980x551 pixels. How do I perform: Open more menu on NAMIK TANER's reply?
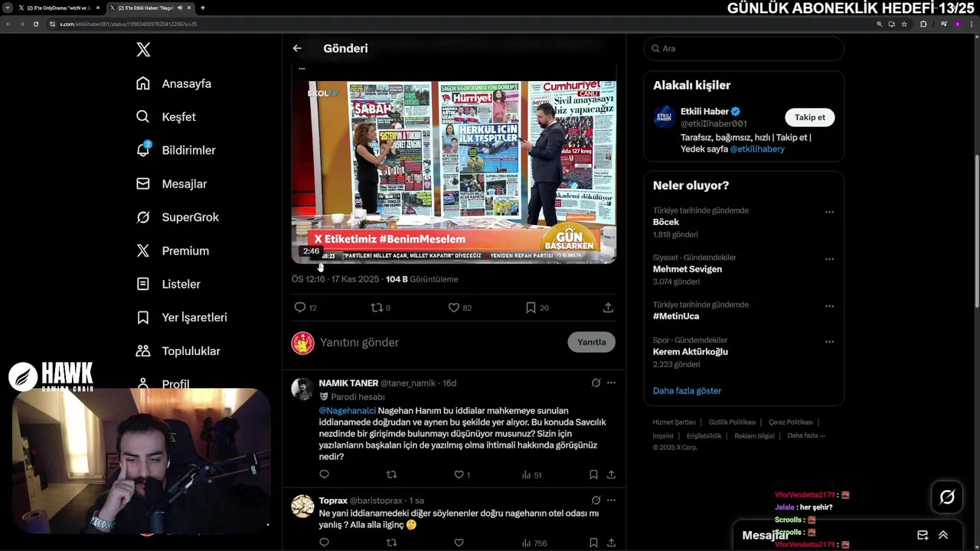click(x=611, y=383)
